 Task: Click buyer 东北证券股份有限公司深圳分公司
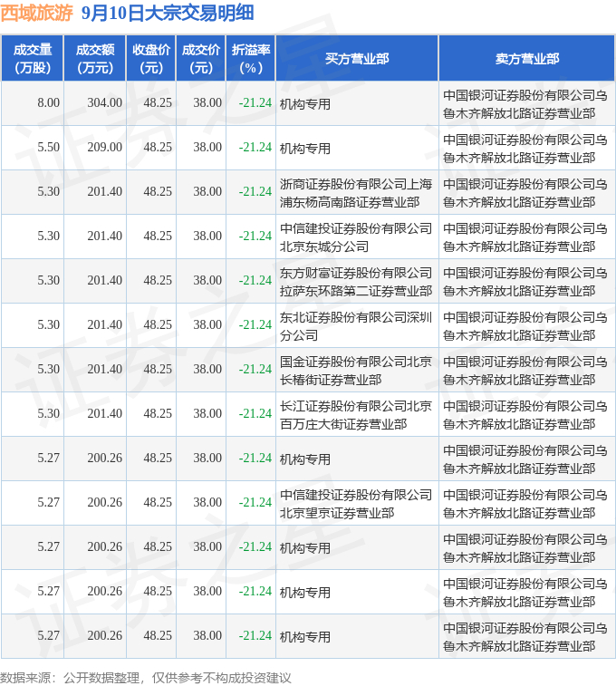point(356,326)
